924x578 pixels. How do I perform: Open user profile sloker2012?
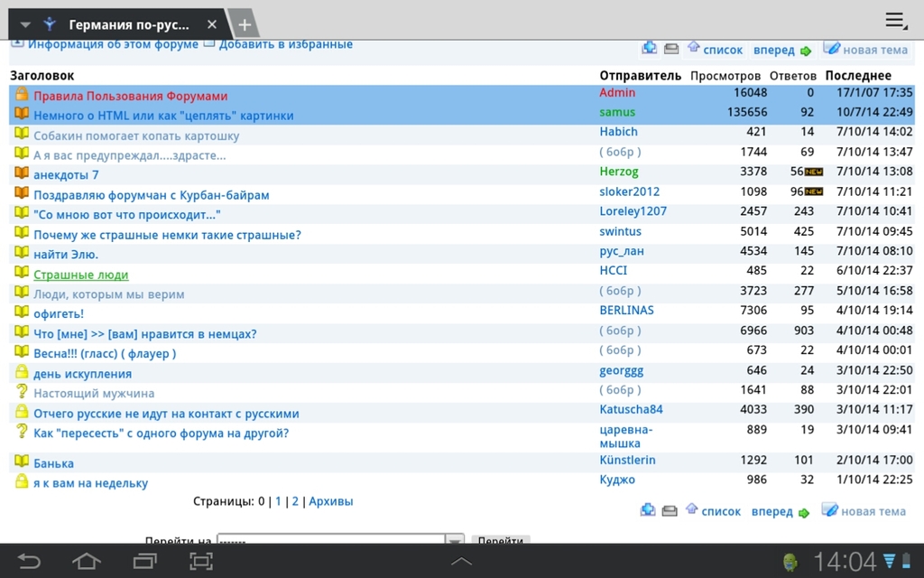629,191
